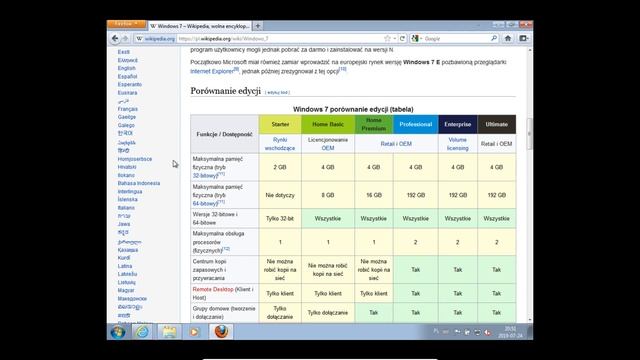Screen dimensions: 640x360
Task: Open the Google search engine selector
Action: pyautogui.click(x=417, y=38)
